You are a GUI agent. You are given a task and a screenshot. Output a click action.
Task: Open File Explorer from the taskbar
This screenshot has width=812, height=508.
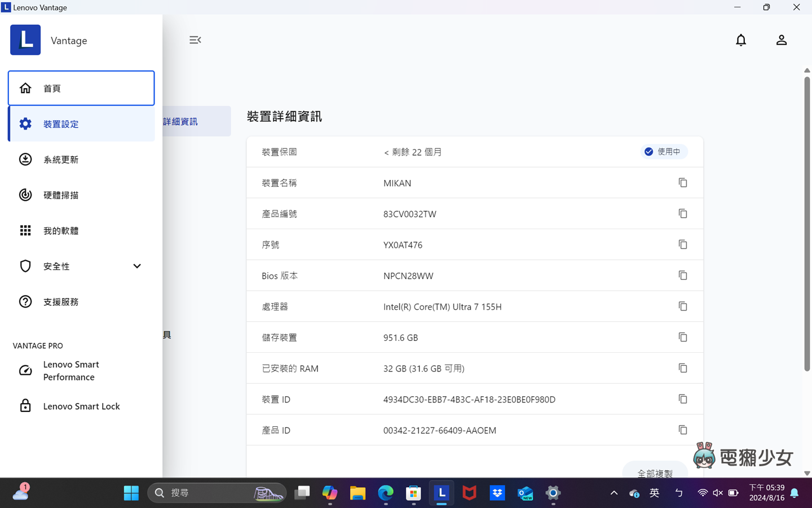click(x=358, y=493)
